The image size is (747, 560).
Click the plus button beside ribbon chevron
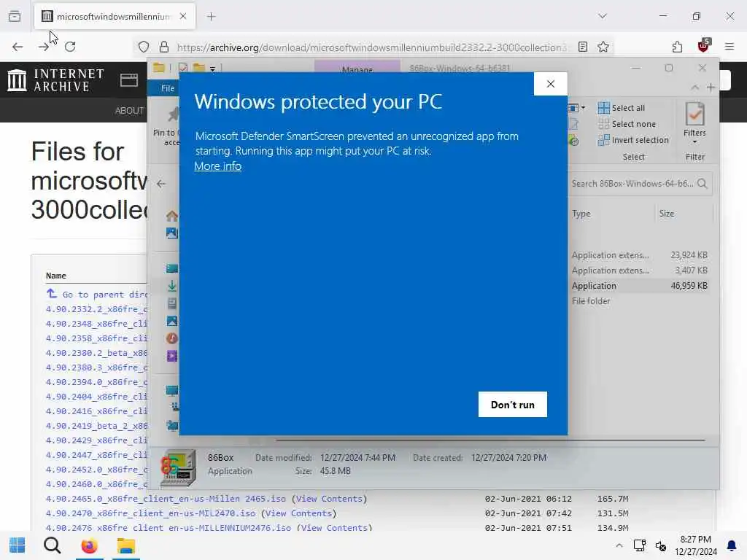coord(711,87)
